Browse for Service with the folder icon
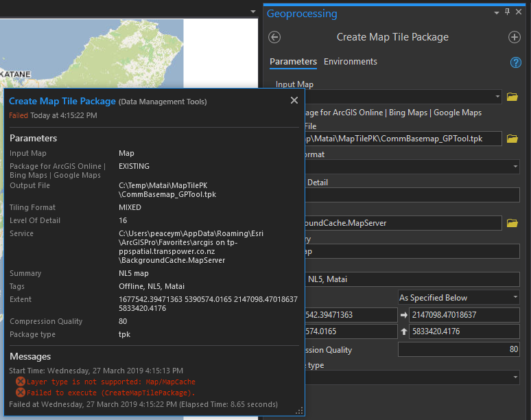531x420 pixels. [512, 223]
